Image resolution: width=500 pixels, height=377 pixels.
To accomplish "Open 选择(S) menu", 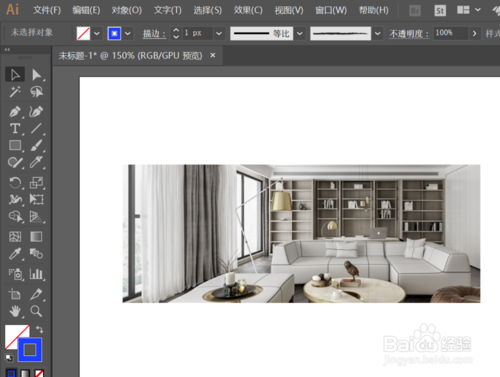I will tap(208, 10).
